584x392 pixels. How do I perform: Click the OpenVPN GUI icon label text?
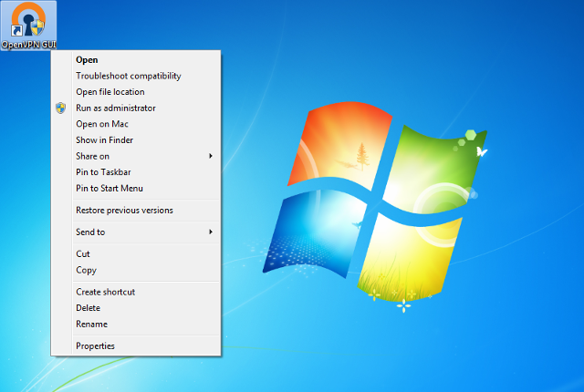(x=28, y=45)
